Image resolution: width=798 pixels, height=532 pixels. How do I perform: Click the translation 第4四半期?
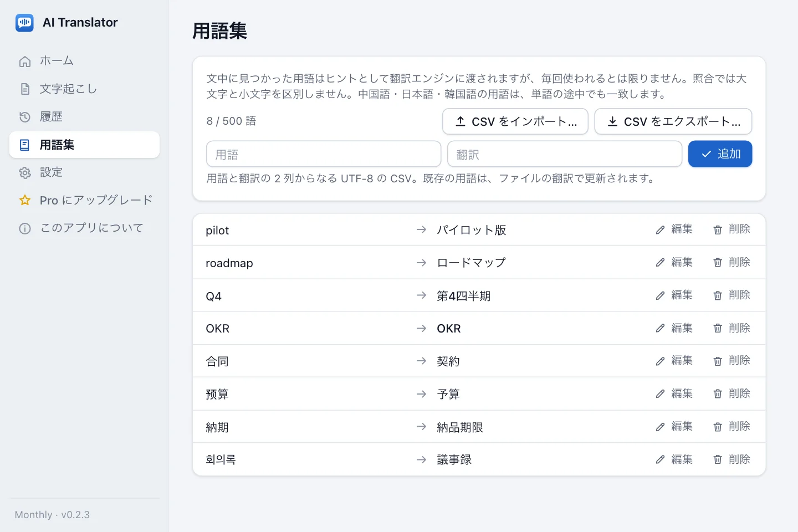(x=464, y=296)
